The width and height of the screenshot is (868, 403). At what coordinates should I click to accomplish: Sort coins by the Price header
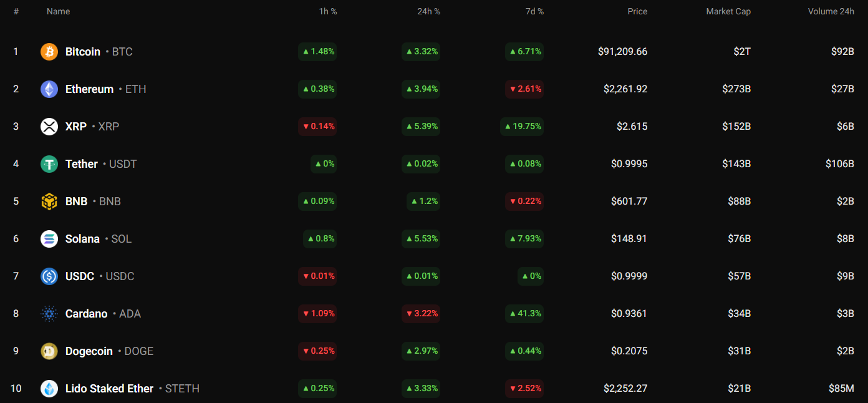pyautogui.click(x=637, y=11)
